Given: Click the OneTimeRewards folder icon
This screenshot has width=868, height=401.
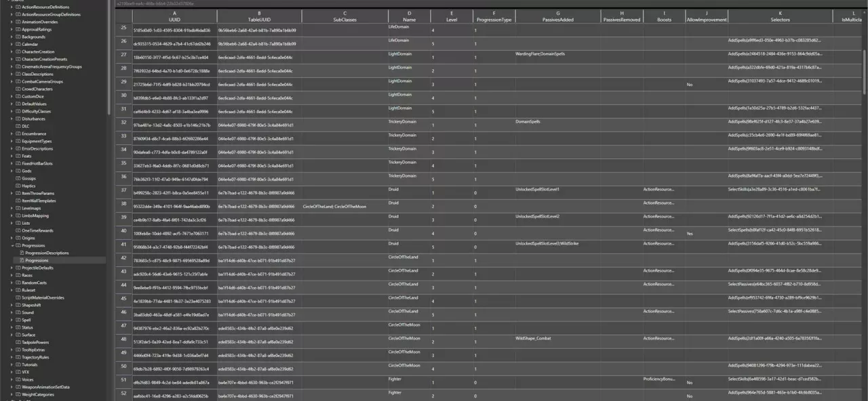Looking at the screenshot, I should pos(18,230).
